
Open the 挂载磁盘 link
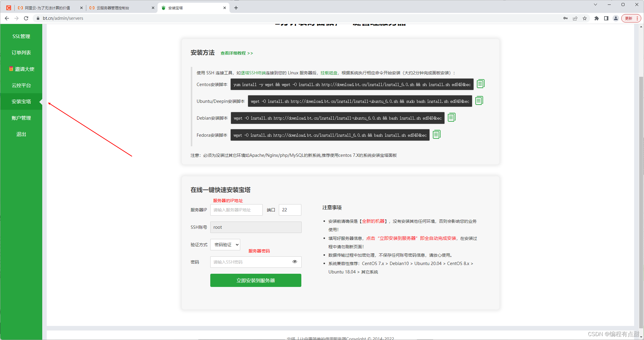pos(329,73)
